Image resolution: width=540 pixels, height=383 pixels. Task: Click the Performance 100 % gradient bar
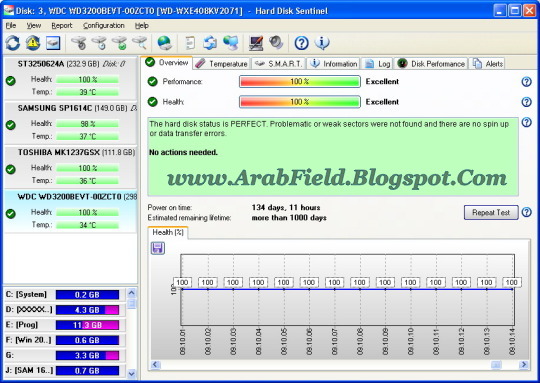tap(300, 82)
